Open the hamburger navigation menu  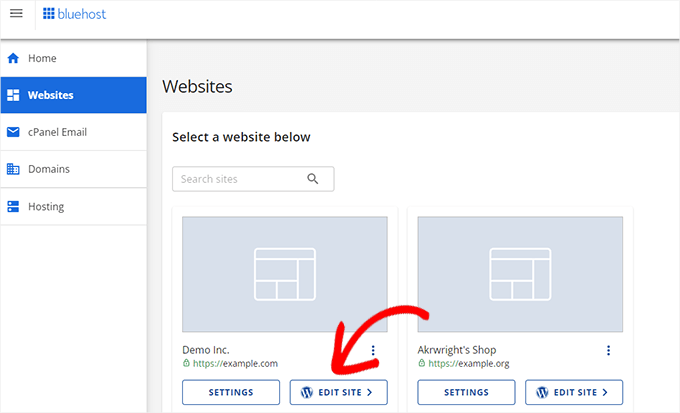pos(16,14)
